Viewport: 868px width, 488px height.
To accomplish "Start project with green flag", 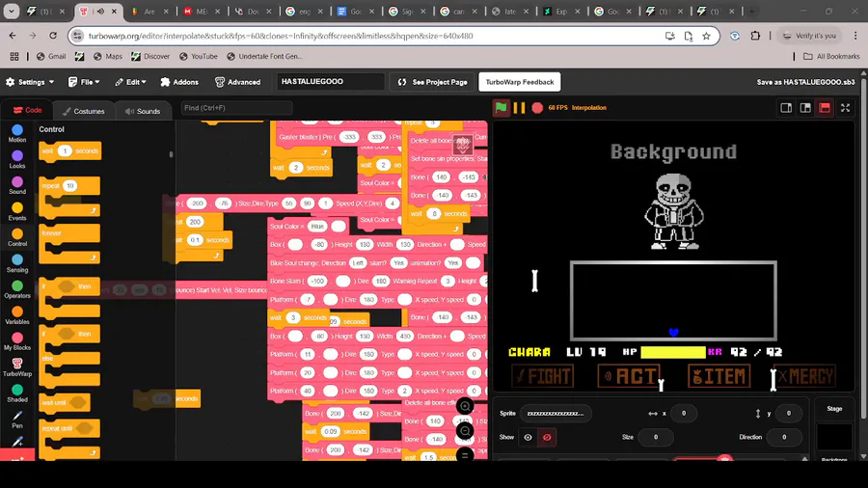I will point(501,107).
